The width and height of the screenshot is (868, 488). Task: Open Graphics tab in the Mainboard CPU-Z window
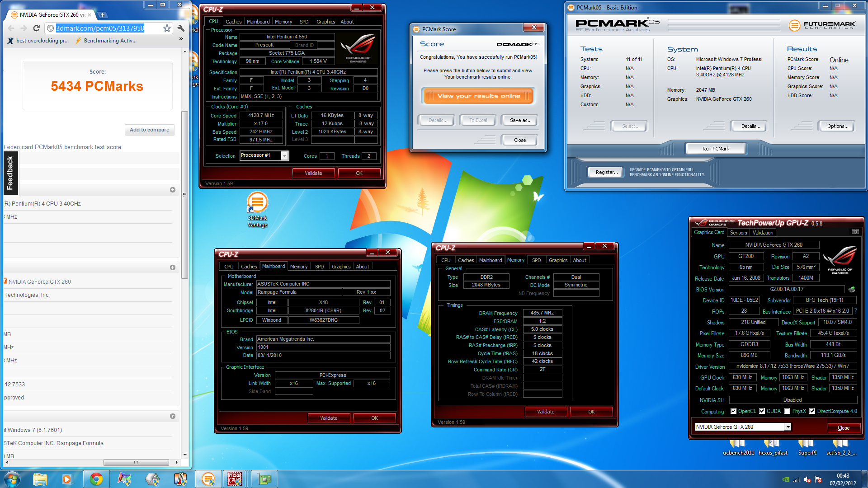coord(341,267)
